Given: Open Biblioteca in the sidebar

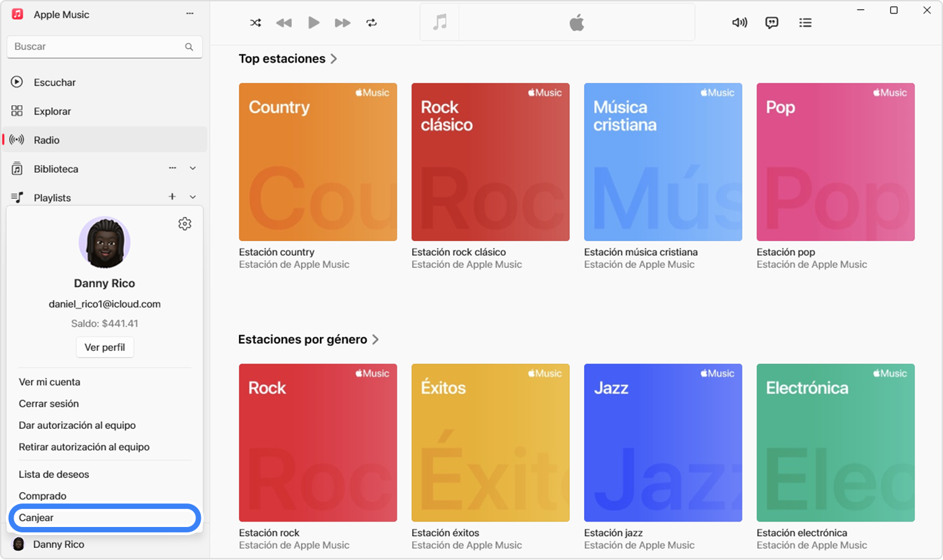Looking at the screenshot, I should point(56,169).
